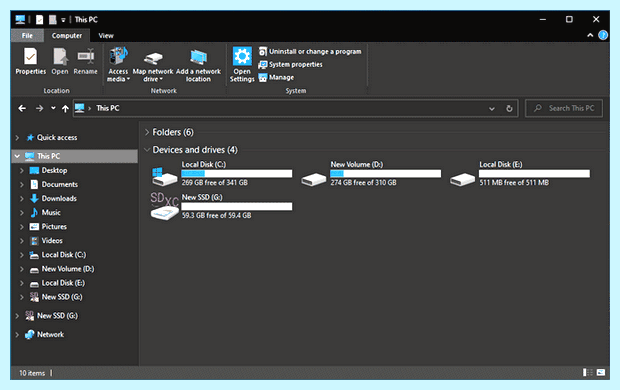The width and height of the screenshot is (620, 390).
Task: Click Local Disk (C:) usage bar
Action: [236, 174]
